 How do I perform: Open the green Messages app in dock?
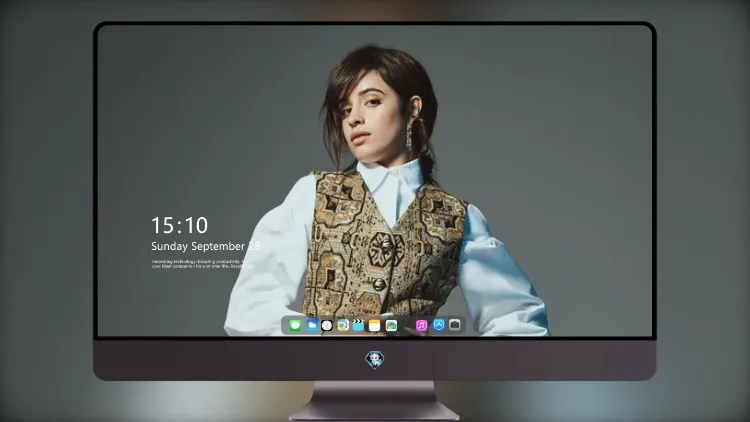click(295, 326)
